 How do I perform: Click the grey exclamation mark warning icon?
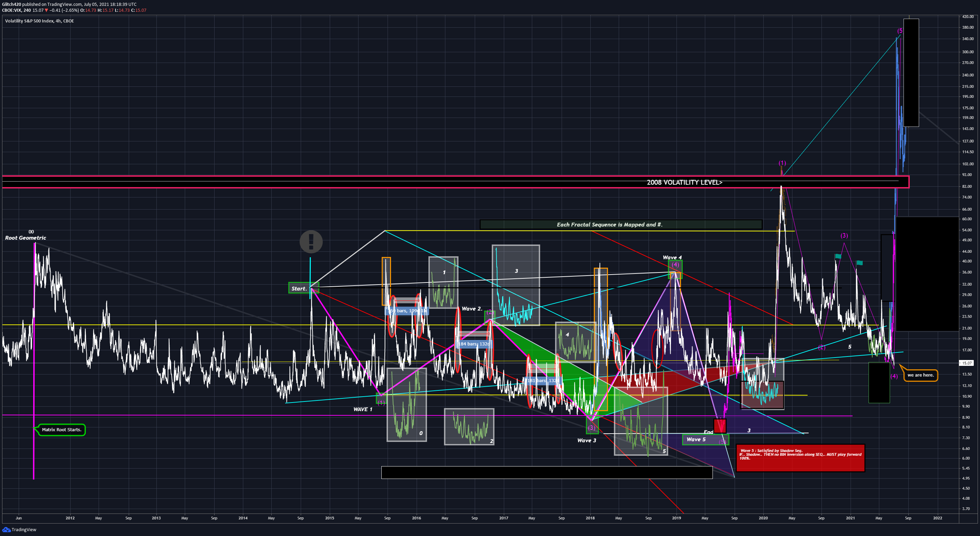point(311,241)
